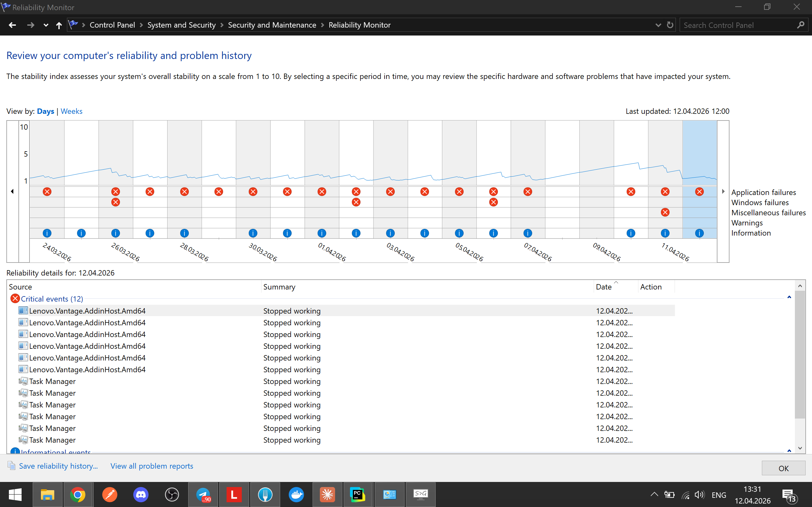Click the View all problem reports link
This screenshot has width=812, height=507.
(x=151, y=466)
